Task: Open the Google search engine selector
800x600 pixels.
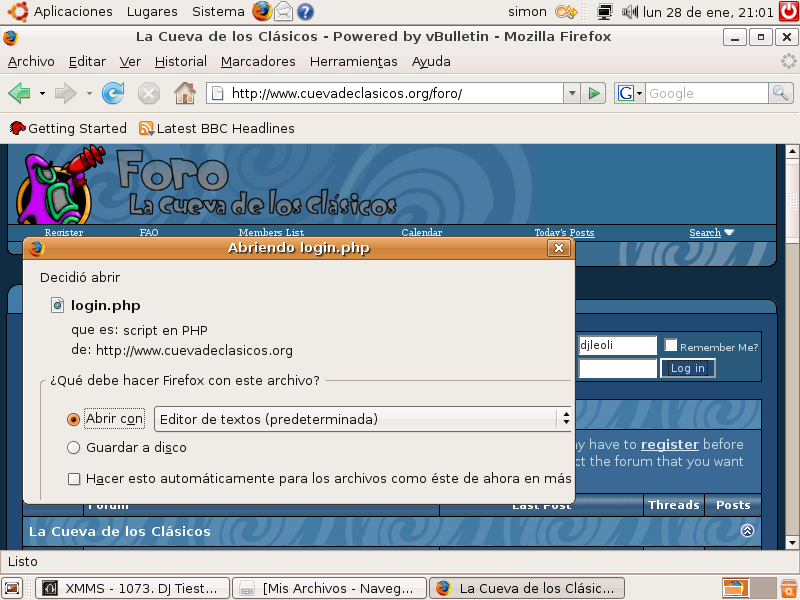Action: tap(630, 93)
